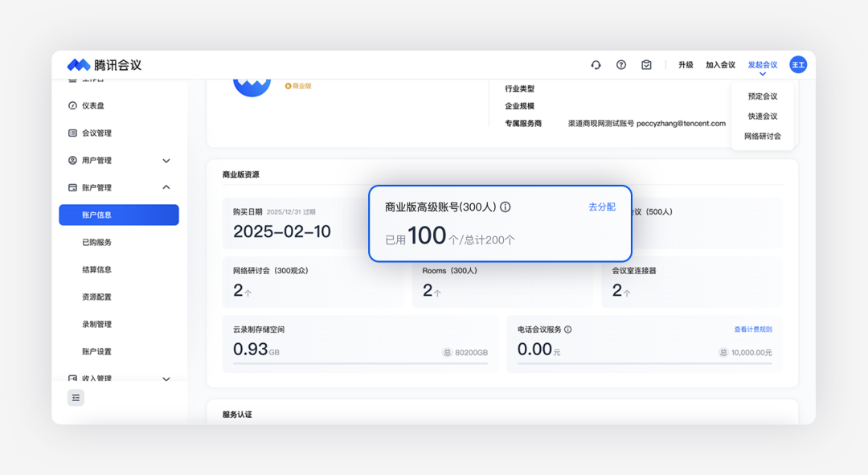This screenshot has height=475, width=868.
Task: Select 预定会议 from the dropdown menu
Action: point(762,96)
